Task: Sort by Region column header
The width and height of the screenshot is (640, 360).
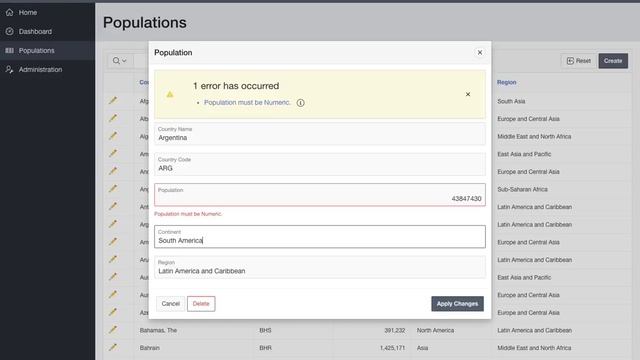Action: click(x=507, y=82)
